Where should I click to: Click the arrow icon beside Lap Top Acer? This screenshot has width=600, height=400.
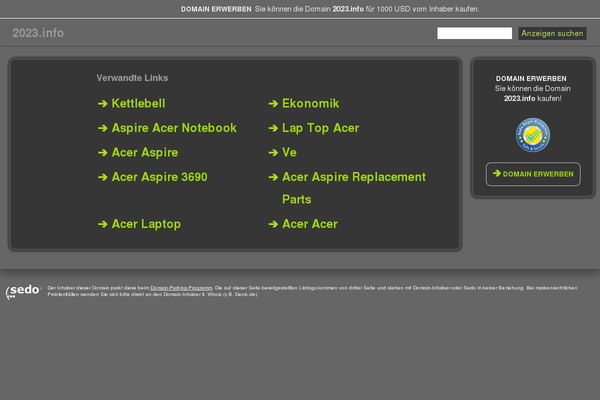(273, 128)
